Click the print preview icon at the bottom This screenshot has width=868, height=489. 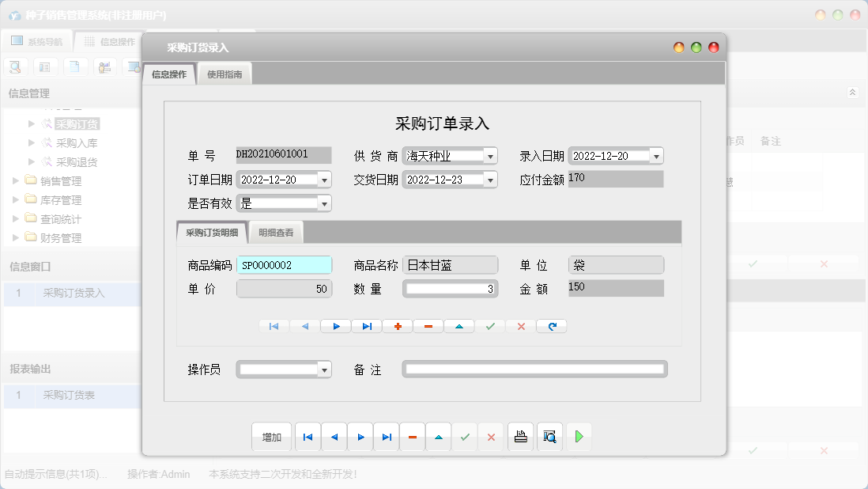coord(549,436)
